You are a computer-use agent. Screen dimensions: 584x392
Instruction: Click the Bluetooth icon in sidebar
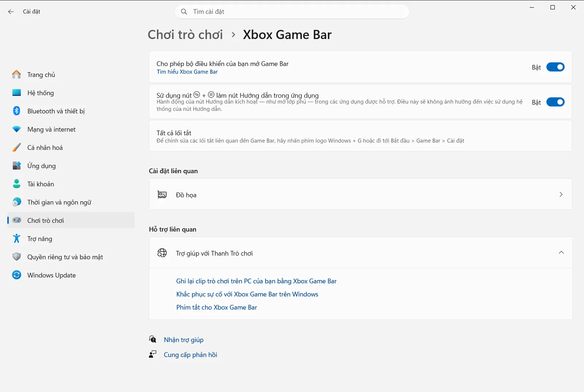[x=16, y=111]
